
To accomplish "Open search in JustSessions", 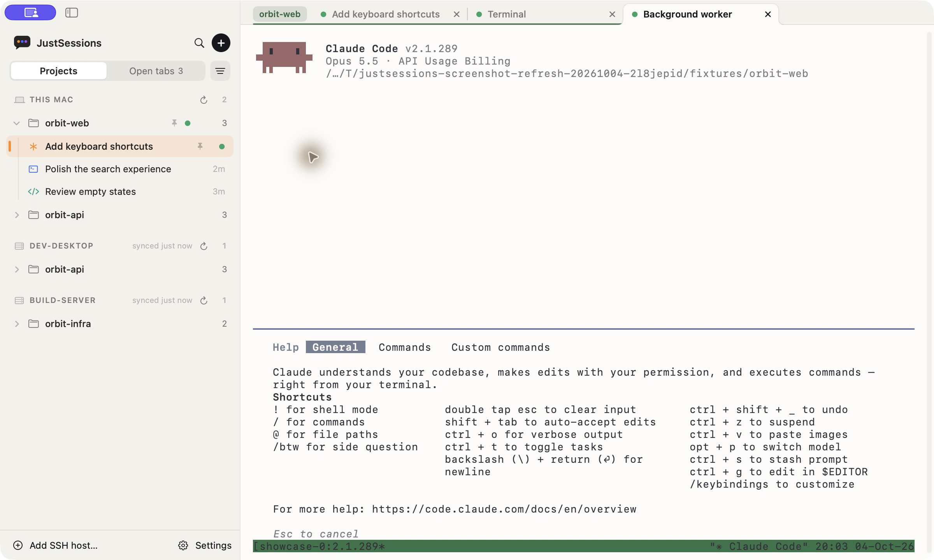I will point(199,43).
